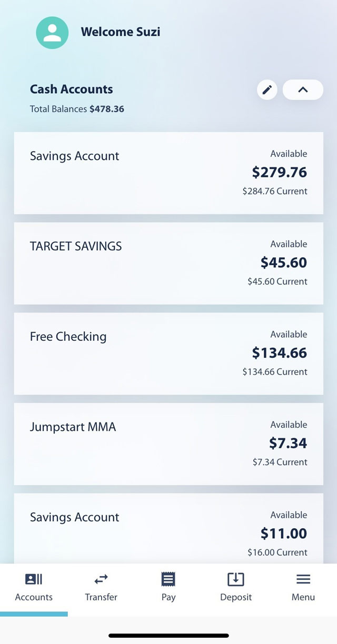Tap the home indicator bar at the bottom
This screenshot has width=337, height=644.
(x=168, y=634)
